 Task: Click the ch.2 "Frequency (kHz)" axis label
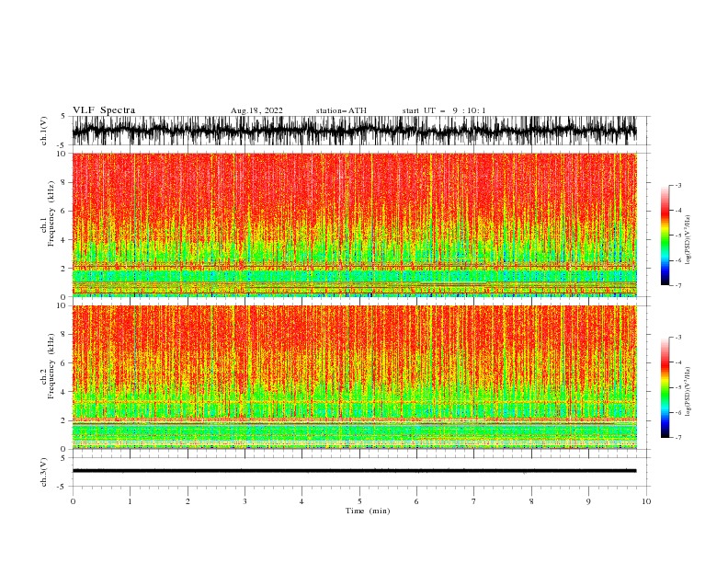coord(51,366)
